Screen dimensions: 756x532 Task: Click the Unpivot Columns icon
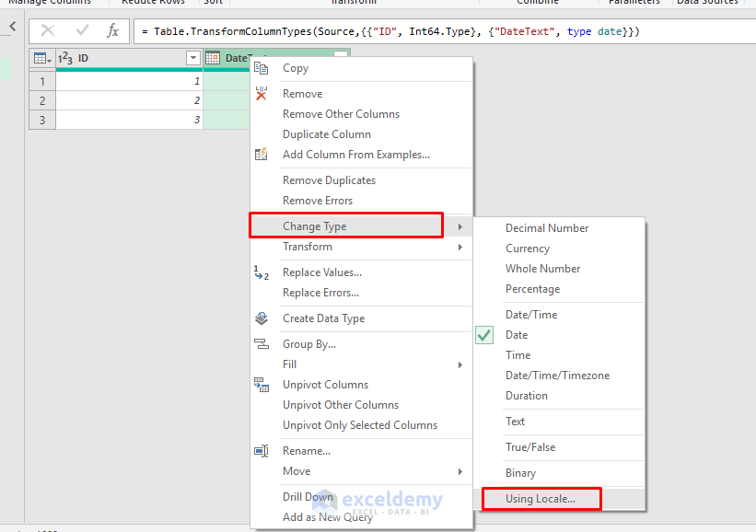(x=262, y=385)
